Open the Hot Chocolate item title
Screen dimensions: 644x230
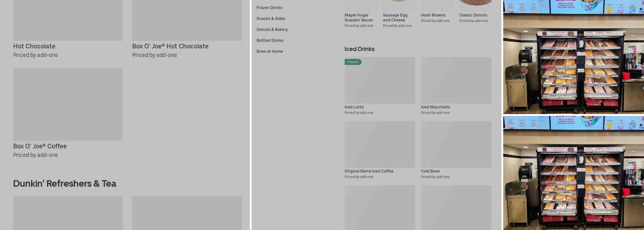[34, 46]
